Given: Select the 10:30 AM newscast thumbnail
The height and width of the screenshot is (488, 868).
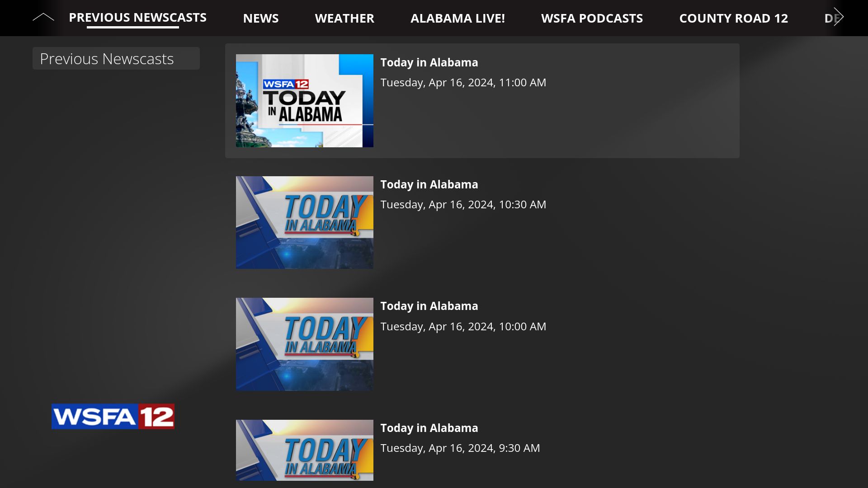Looking at the screenshot, I should (x=304, y=222).
